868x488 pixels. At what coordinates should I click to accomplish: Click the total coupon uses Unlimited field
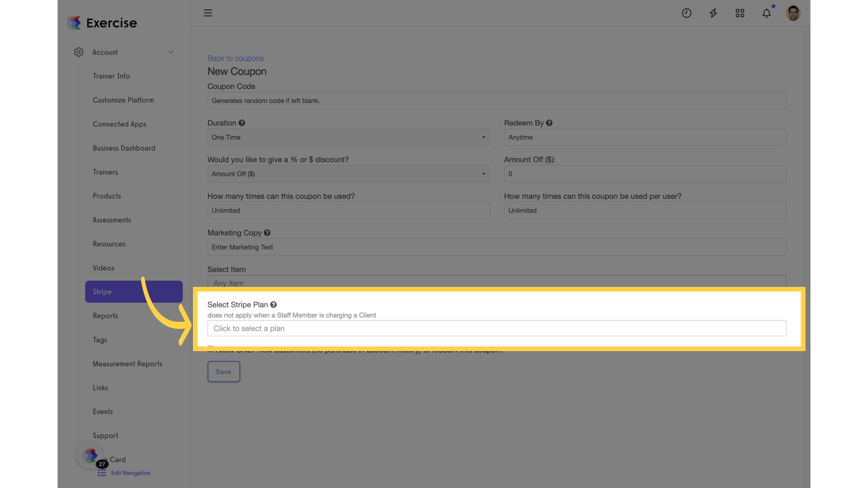[x=348, y=211]
